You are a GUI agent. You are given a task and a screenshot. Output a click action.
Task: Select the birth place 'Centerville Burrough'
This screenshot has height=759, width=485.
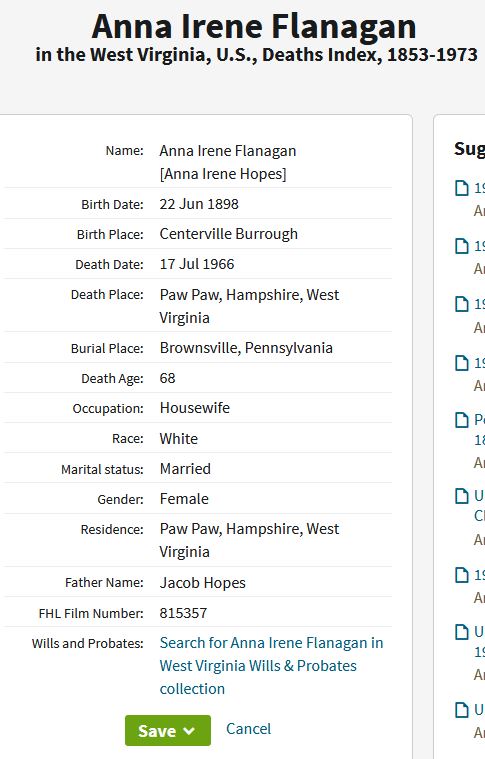[x=228, y=234]
